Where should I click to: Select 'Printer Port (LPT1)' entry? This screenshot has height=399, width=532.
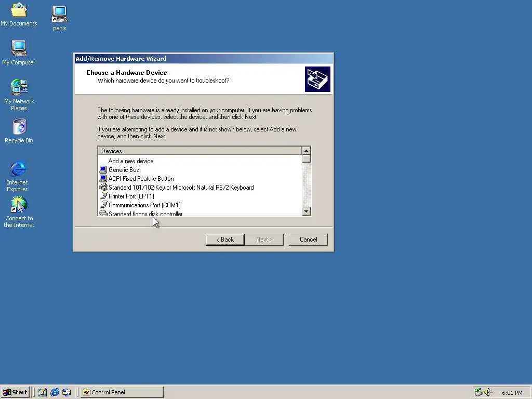[x=131, y=196]
